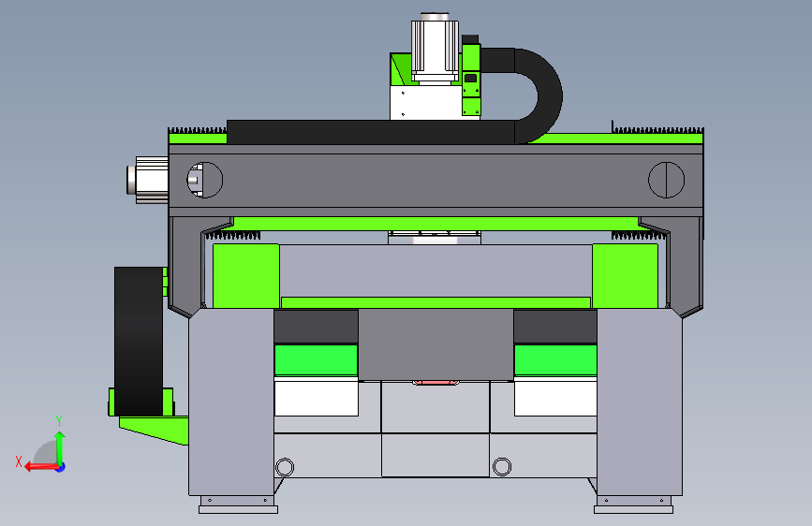Select the curved black cable chain loop

pos(539,95)
